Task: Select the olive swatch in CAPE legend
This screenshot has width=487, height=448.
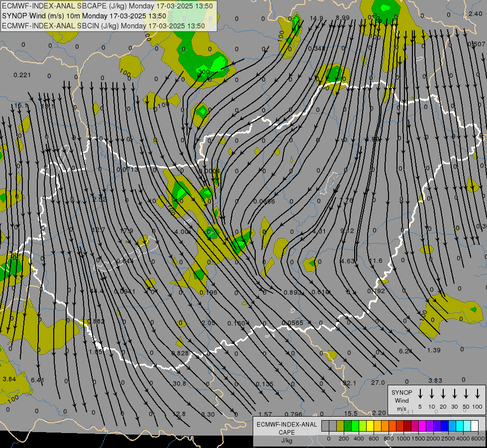Action: pyautogui.click(x=340, y=426)
